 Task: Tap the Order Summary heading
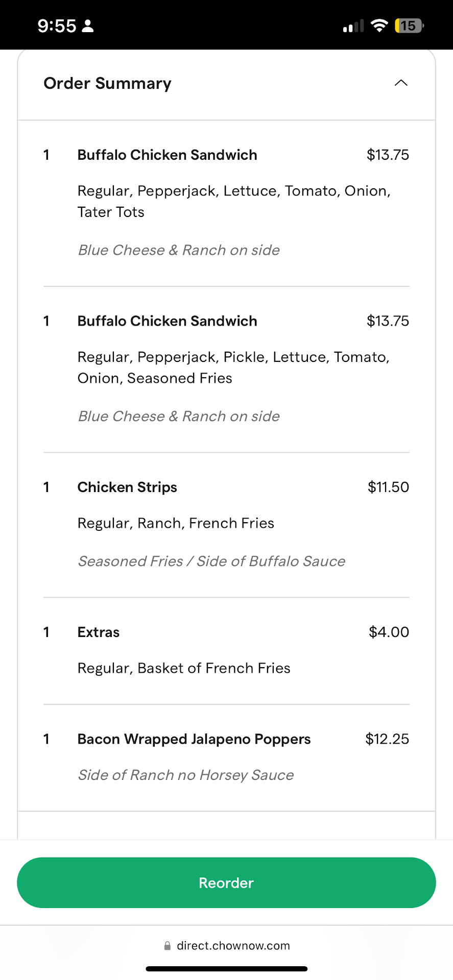point(107,83)
